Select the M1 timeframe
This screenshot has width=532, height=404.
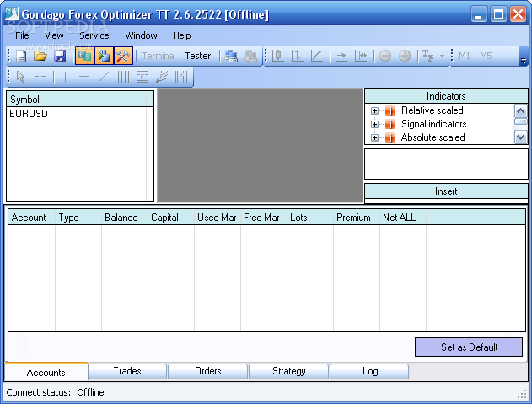click(x=465, y=56)
